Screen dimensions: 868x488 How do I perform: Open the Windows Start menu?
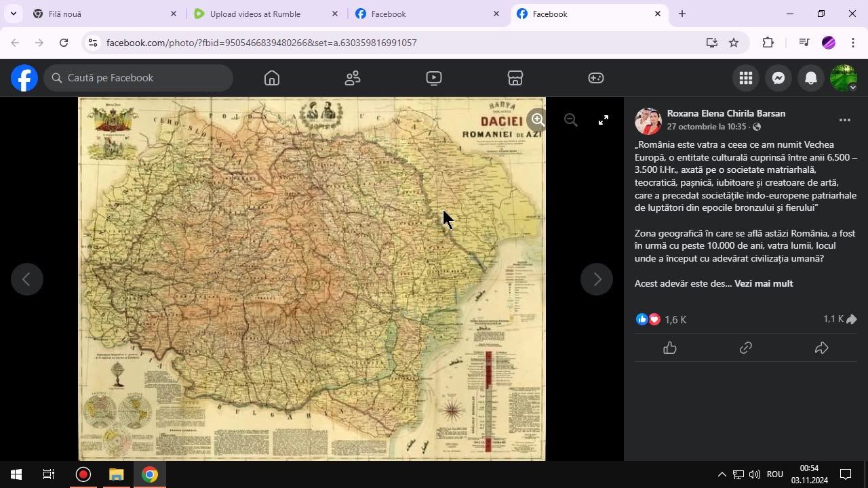pos(16,474)
